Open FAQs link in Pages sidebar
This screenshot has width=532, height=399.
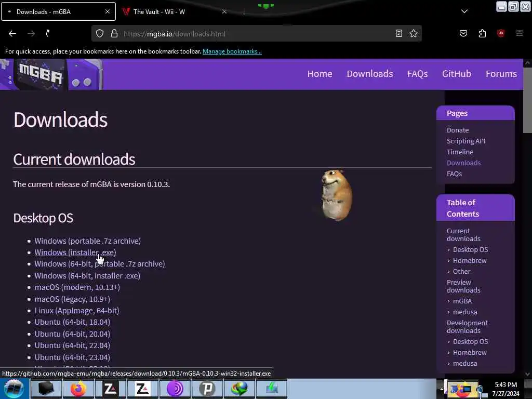[454, 174]
